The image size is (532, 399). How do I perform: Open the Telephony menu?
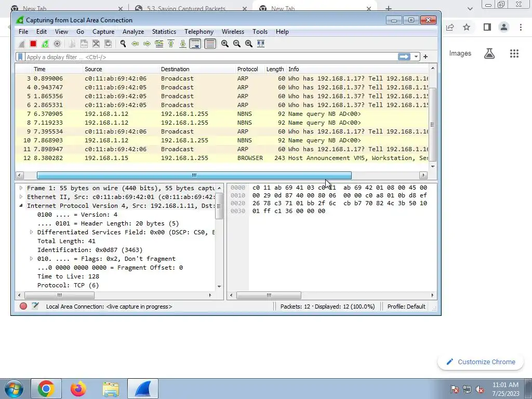pyautogui.click(x=199, y=32)
